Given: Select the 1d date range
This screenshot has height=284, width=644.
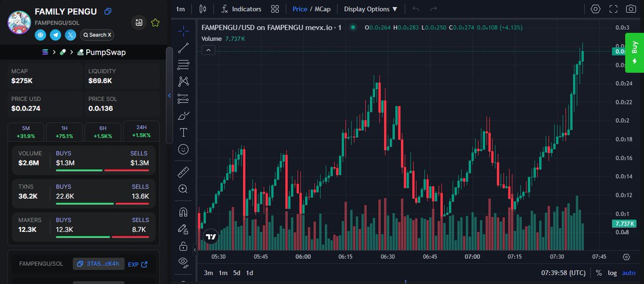Looking at the screenshot, I should [250, 273].
